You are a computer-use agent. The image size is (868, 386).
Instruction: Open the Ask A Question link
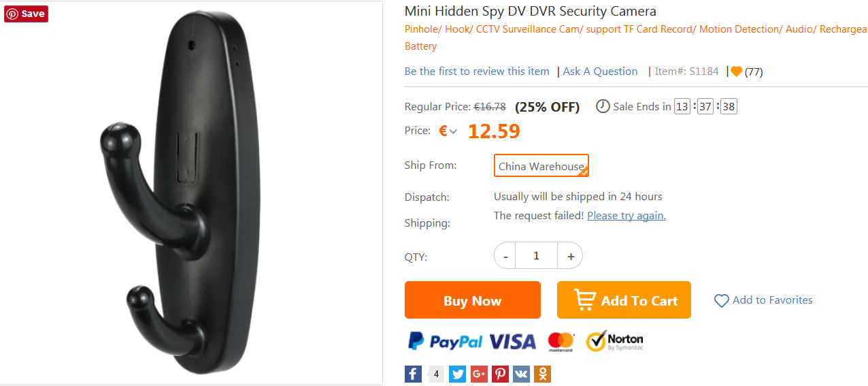(x=600, y=71)
